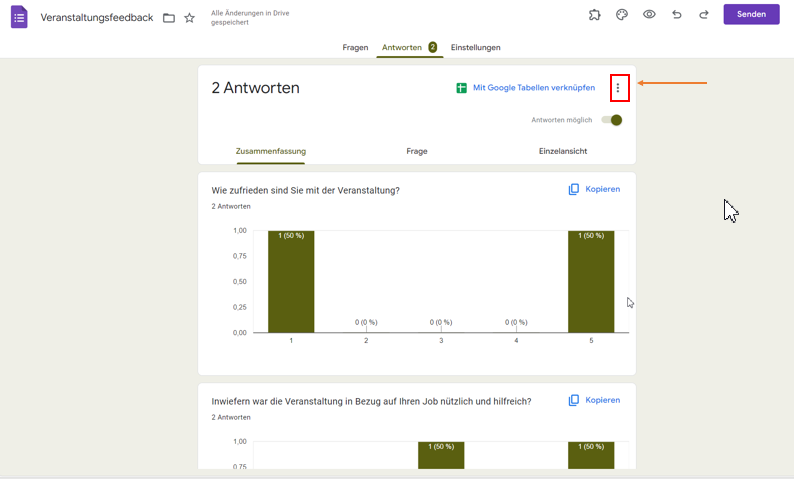
Task: Open the Einstellungen tab
Action: click(x=475, y=47)
